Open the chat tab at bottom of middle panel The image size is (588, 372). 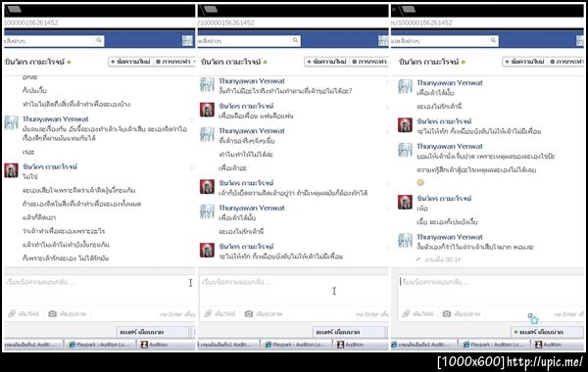click(349, 332)
